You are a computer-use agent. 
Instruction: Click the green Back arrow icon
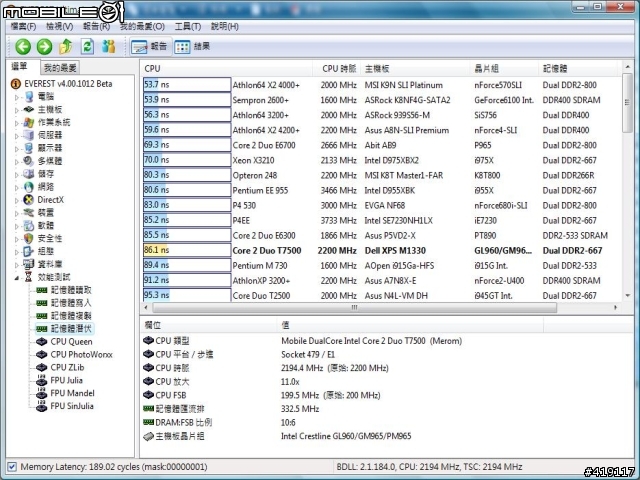pyautogui.click(x=23, y=47)
